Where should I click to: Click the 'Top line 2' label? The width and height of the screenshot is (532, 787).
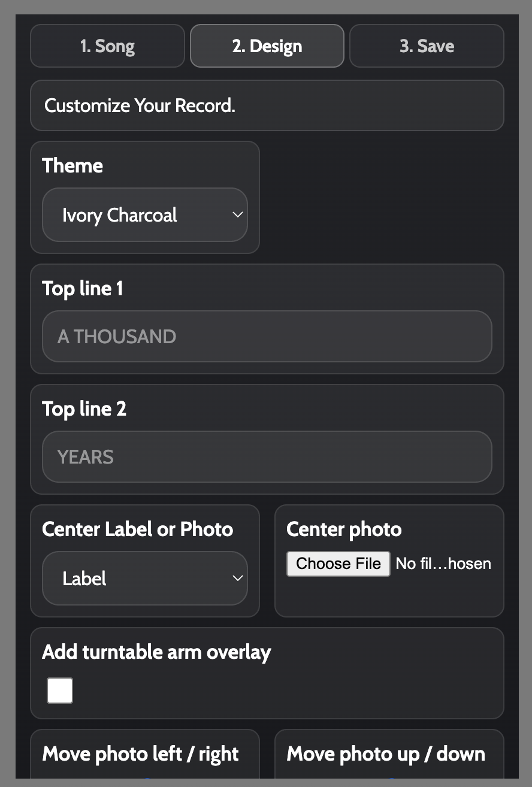[84, 409]
